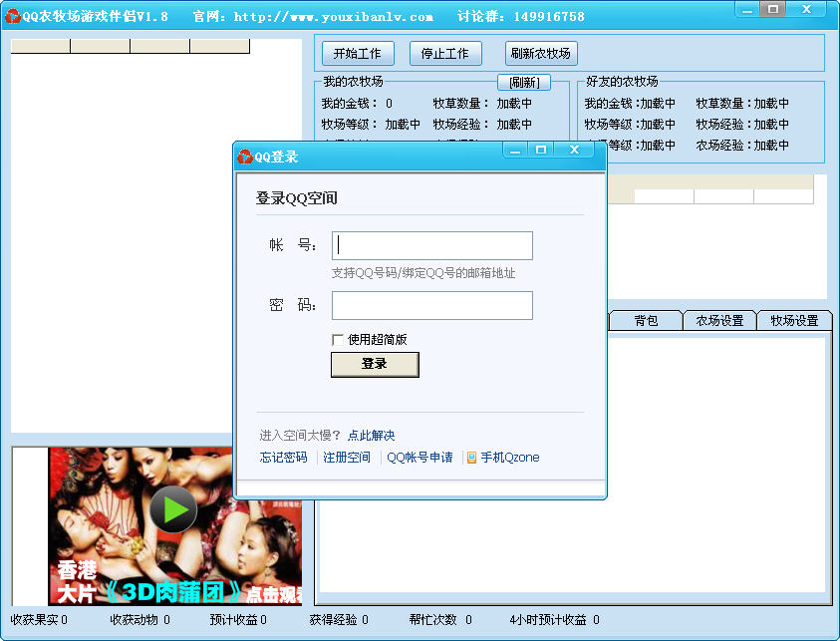The height and width of the screenshot is (641, 840).
Task: Click the 刷新农牧场 button
Action: pos(541,54)
